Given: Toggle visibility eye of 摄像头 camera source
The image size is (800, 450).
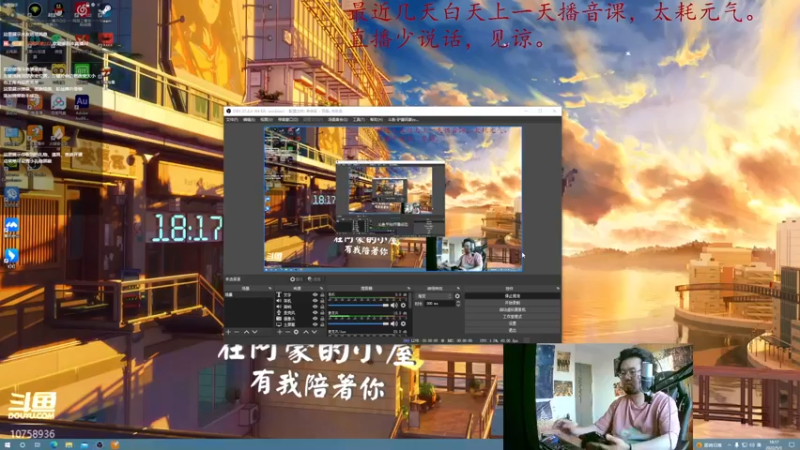Looking at the screenshot, I should (x=315, y=319).
